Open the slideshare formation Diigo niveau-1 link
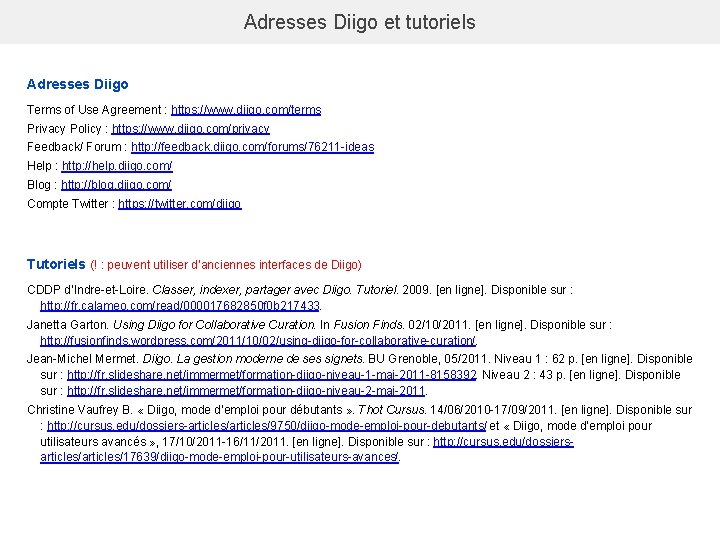This screenshot has height=540, width=720. pos(272,375)
